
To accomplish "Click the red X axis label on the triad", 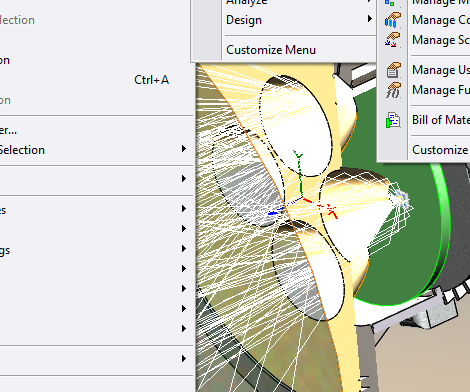I will (x=332, y=211).
